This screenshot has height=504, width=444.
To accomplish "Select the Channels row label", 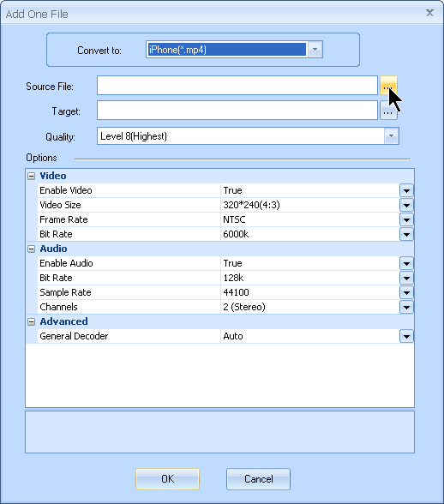I will point(58,307).
